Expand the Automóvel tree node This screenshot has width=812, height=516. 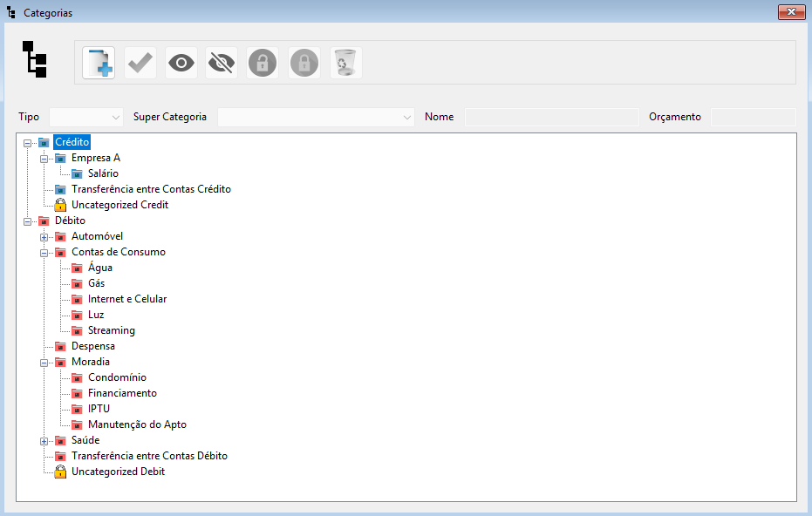(44, 236)
